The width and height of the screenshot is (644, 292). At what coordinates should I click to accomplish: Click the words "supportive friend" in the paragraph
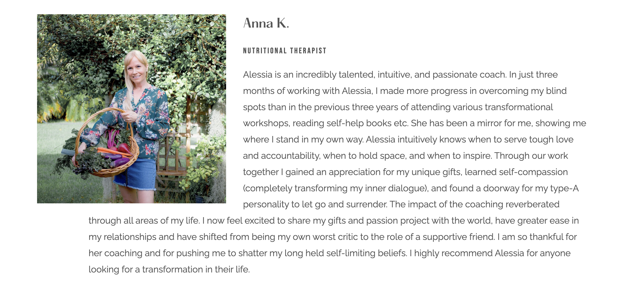pos(459,237)
